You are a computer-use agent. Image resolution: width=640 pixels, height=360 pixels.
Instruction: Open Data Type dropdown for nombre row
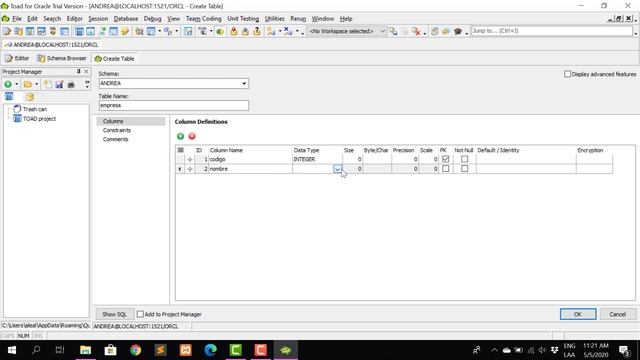coord(337,169)
